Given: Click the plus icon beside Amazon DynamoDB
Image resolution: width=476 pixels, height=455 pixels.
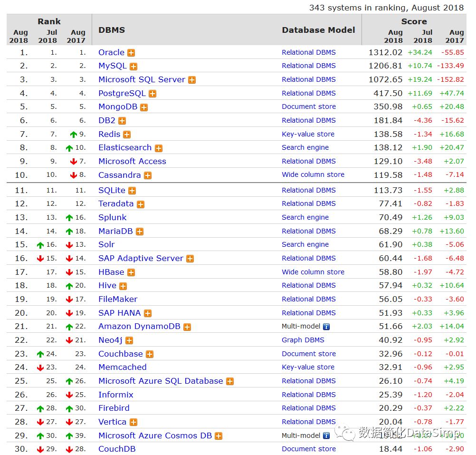Looking at the screenshot, I should point(187,327).
